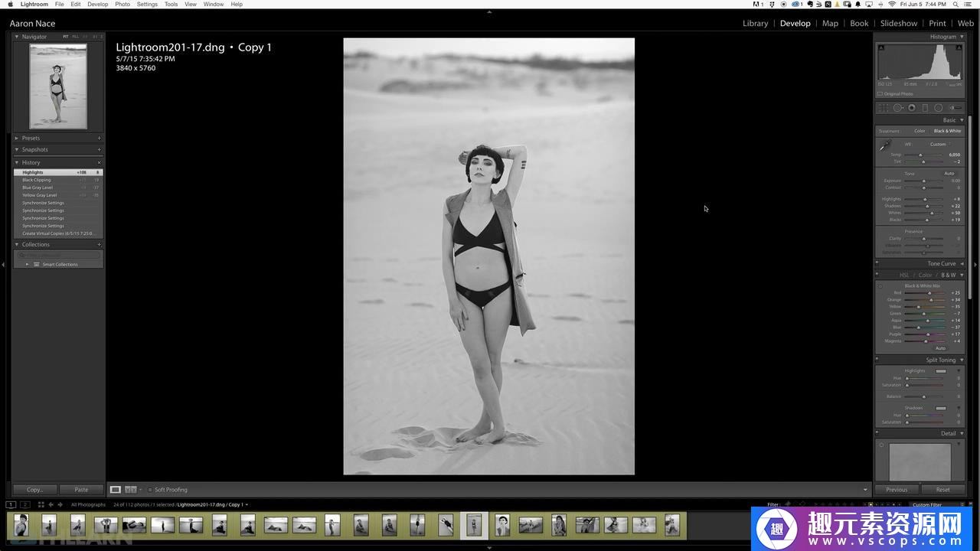Add a new snapshot with plus icon
Viewport: 980px width, 551px height.
99,150
